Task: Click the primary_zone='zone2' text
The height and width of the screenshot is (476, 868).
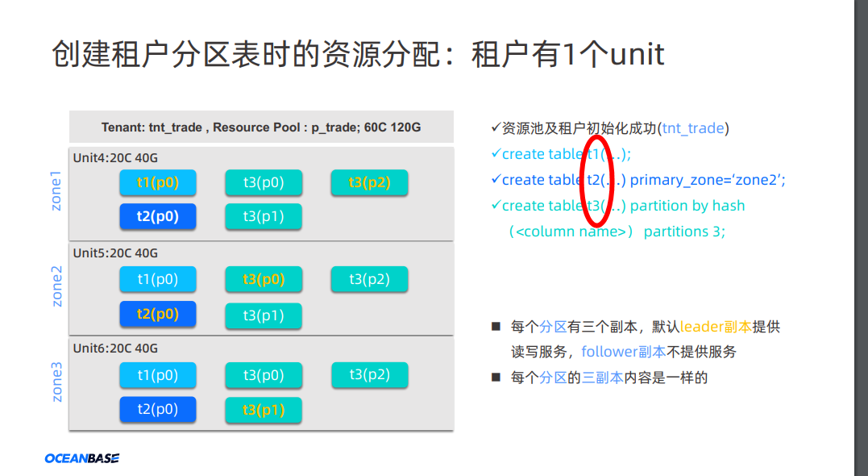Action: [x=708, y=180]
